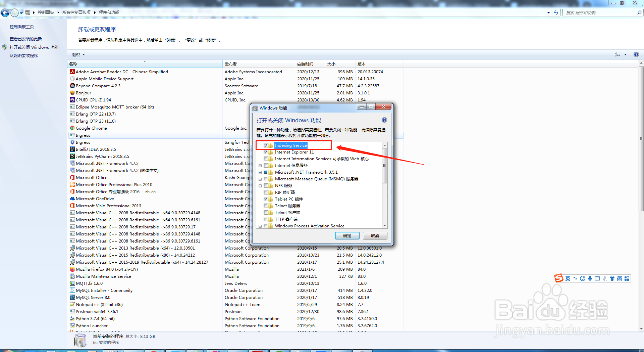This screenshot has height=352, width=644.
Task: Uncheck Internet Explorer 11 checkbox
Action: tap(266, 152)
